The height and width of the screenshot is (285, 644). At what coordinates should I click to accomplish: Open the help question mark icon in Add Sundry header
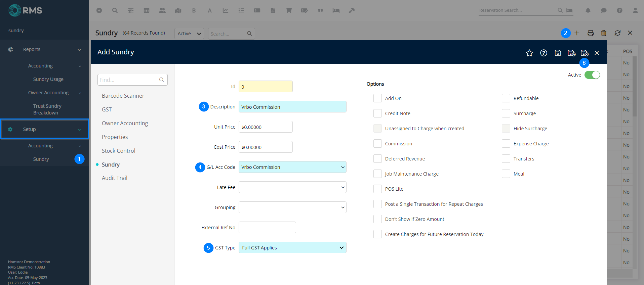pyautogui.click(x=544, y=53)
